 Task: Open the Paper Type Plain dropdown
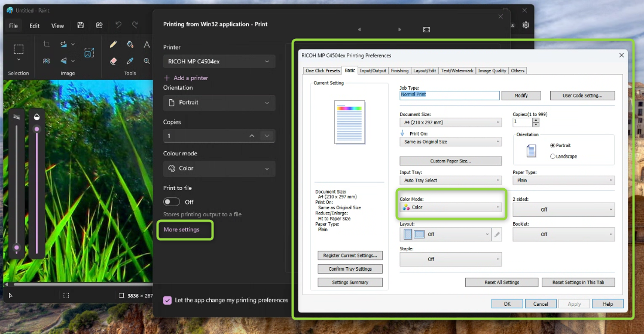pos(563,180)
